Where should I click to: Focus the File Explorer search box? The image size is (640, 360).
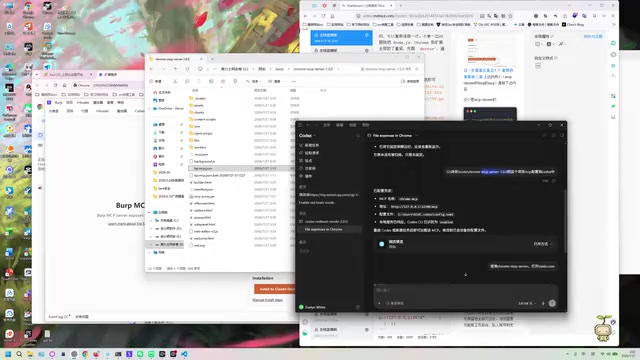tap(390, 69)
